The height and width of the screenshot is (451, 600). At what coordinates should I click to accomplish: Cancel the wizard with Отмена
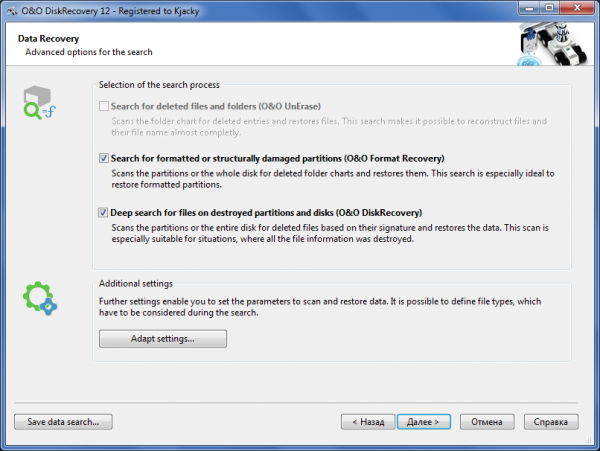tap(487, 422)
